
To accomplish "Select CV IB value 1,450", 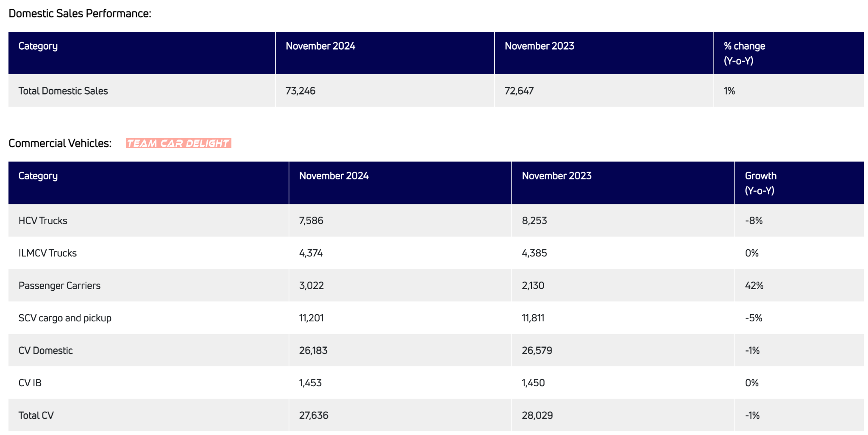I will [x=533, y=383].
